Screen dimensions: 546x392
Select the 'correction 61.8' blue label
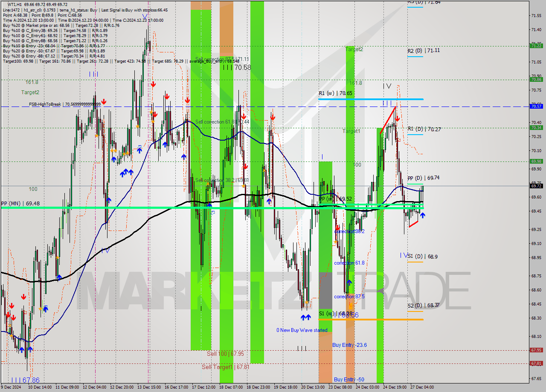click(x=349, y=263)
